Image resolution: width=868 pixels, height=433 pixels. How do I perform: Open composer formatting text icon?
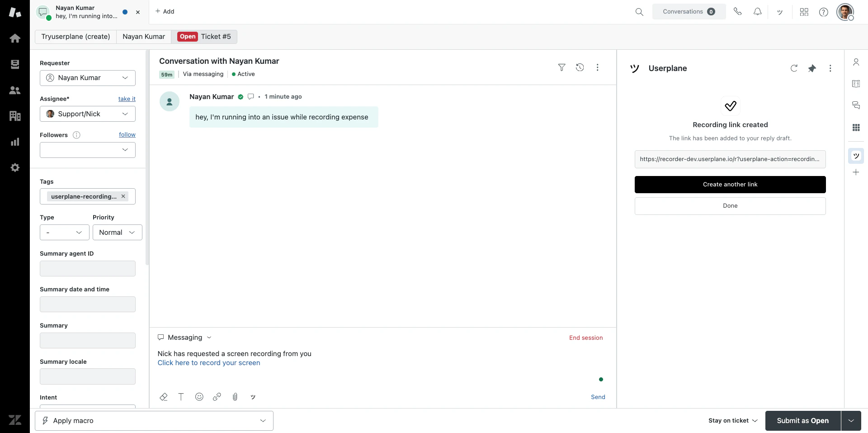[181, 397]
